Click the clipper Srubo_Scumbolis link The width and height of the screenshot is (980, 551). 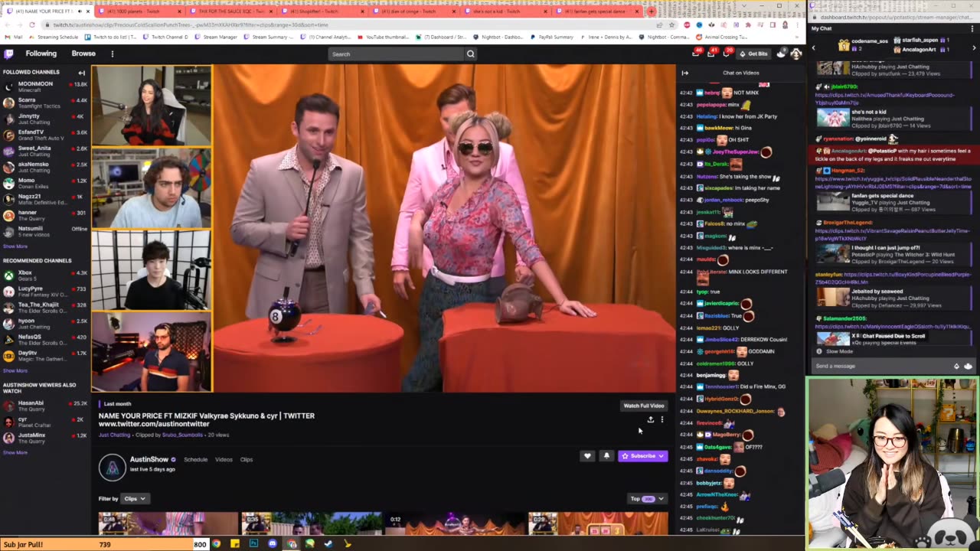[x=182, y=435]
